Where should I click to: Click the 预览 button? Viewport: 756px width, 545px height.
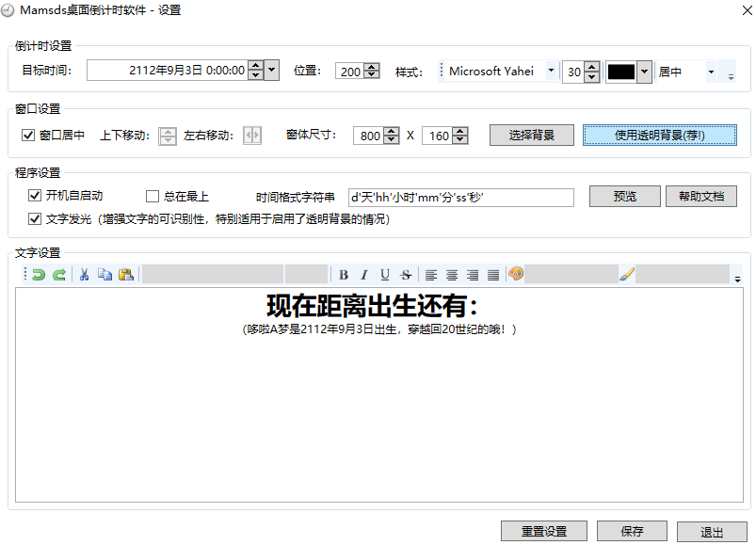coord(625,197)
